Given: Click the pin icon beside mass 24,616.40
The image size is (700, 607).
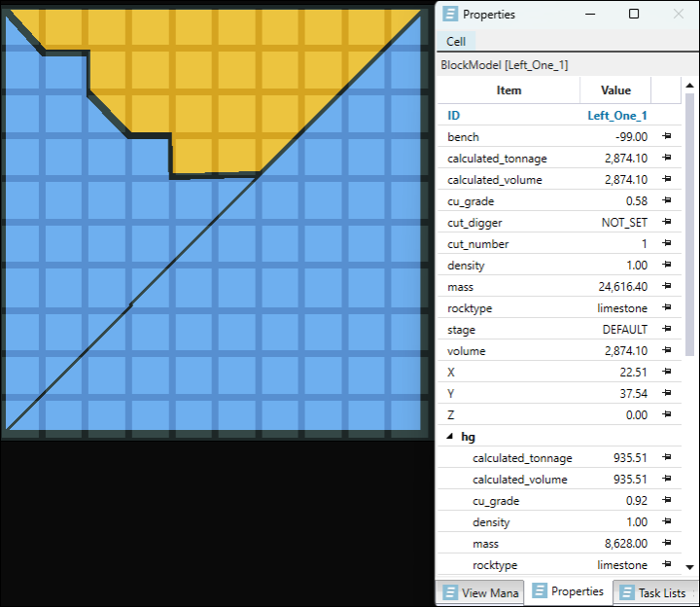Looking at the screenshot, I should click(x=667, y=286).
